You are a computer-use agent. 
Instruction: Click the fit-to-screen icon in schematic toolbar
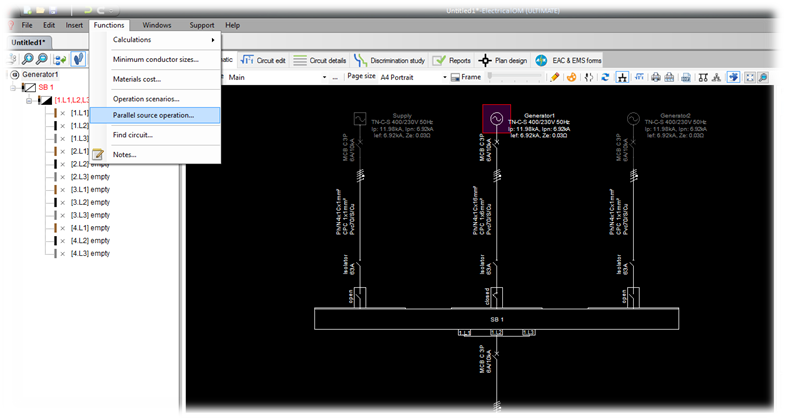tap(750, 77)
